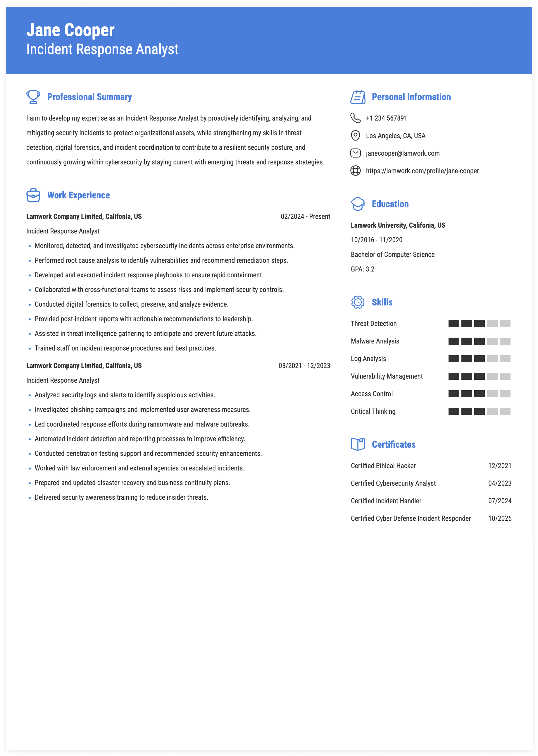Click the graduation cap icon beside Education
Viewport: 538px width, 756px height.
[x=358, y=204]
